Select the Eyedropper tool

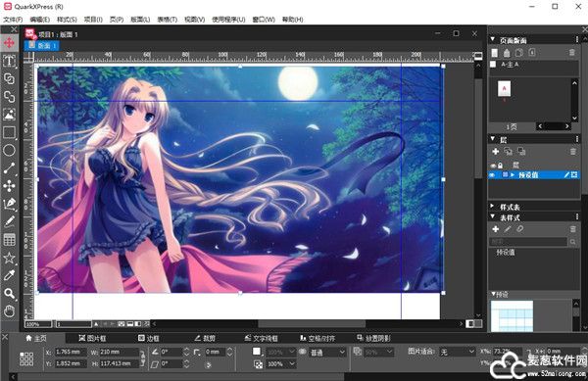(x=9, y=275)
